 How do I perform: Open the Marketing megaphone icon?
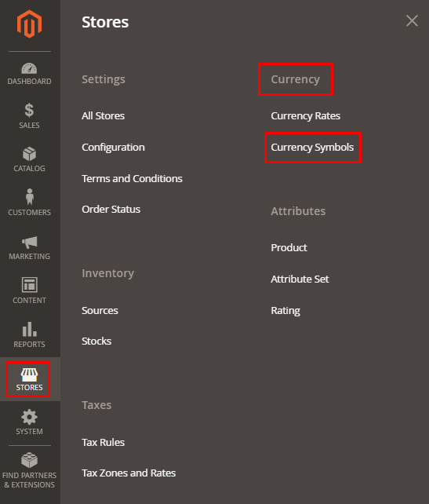tap(30, 242)
